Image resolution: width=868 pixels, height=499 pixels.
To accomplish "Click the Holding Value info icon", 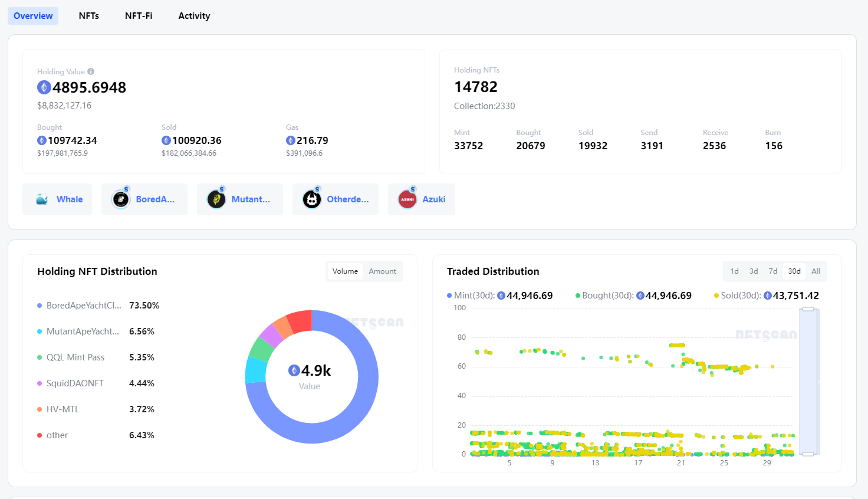I will pyautogui.click(x=91, y=71).
